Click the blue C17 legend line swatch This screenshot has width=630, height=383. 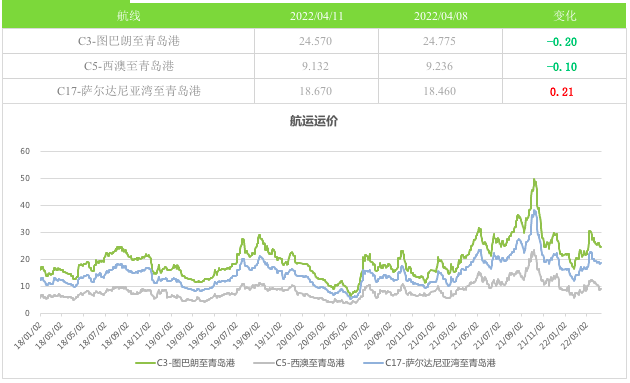click(x=374, y=363)
